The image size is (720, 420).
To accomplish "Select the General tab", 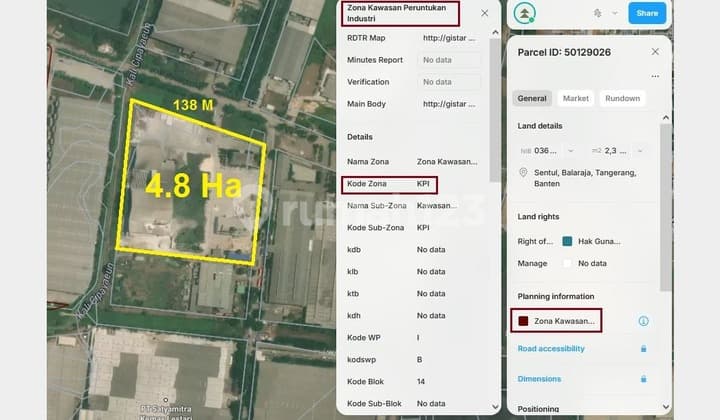I will [x=532, y=98].
